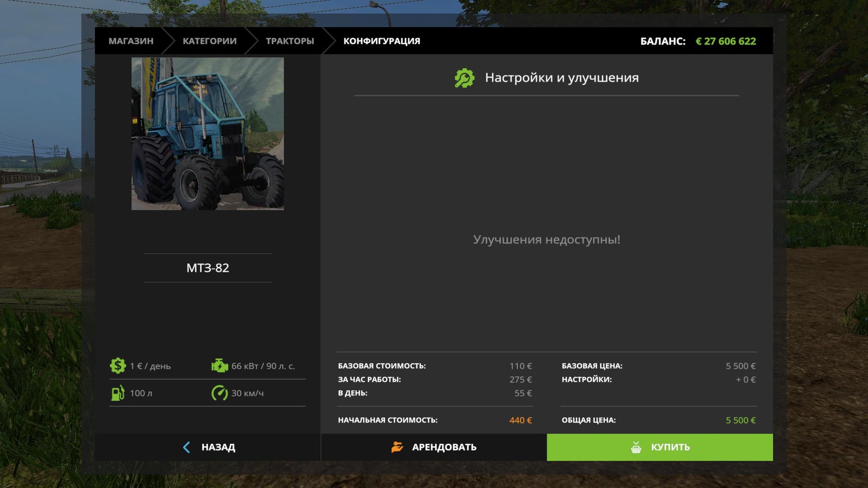Select the КОНФИГУРАЦИЯ breadcrumb
The image size is (868, 488).
pos(381,41)
